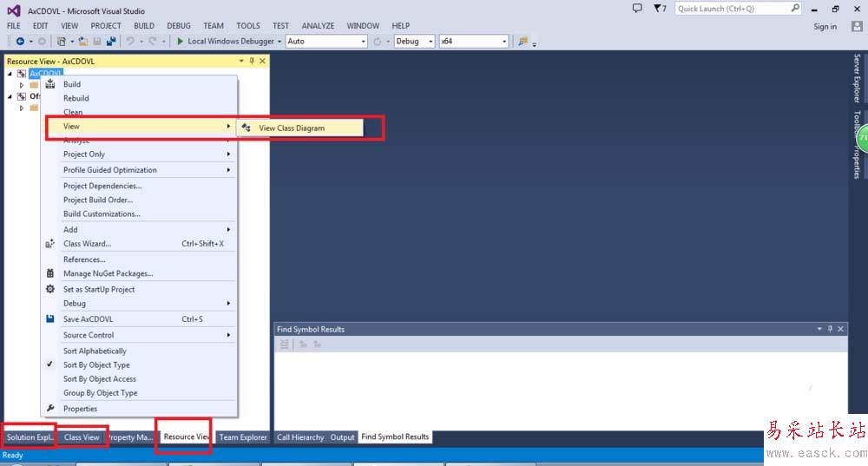This screenshot has width=868, height=466.
Task: Click the Local Windows Debugger button label
Action: click(231, 42)
